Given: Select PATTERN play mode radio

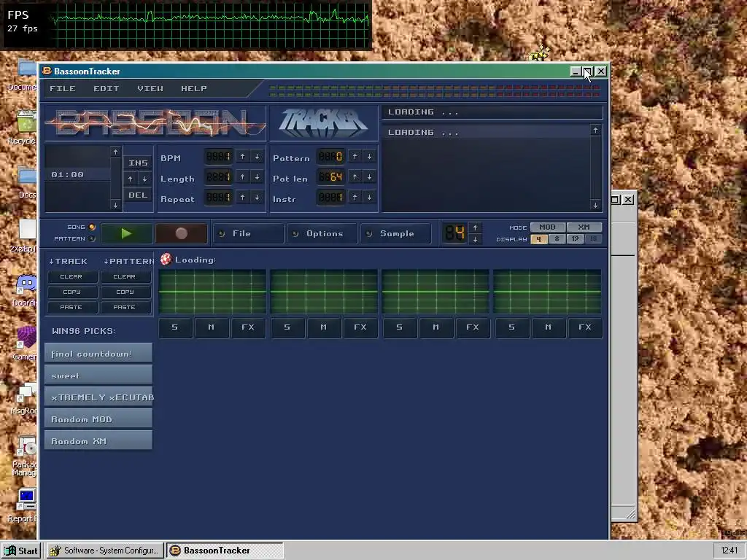Looking at the screenshot, I should coord(92,238).
